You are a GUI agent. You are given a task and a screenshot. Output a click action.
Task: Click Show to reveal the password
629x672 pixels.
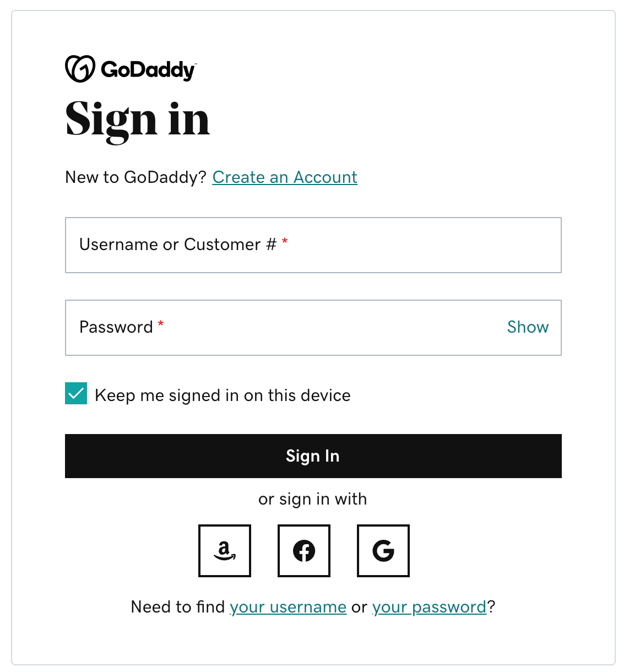pyautogui.click(x=527, y=327)
